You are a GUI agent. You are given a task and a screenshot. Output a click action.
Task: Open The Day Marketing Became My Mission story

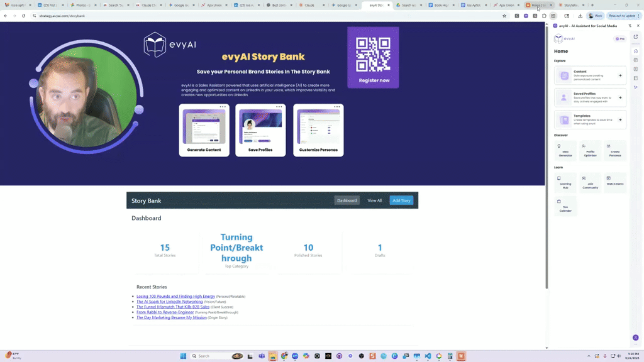pos(172,317)
